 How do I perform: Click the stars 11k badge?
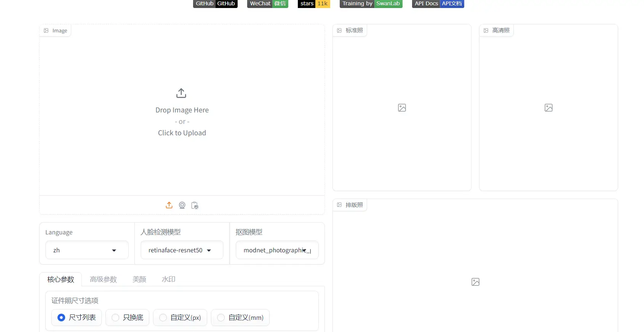click(314, 3)
